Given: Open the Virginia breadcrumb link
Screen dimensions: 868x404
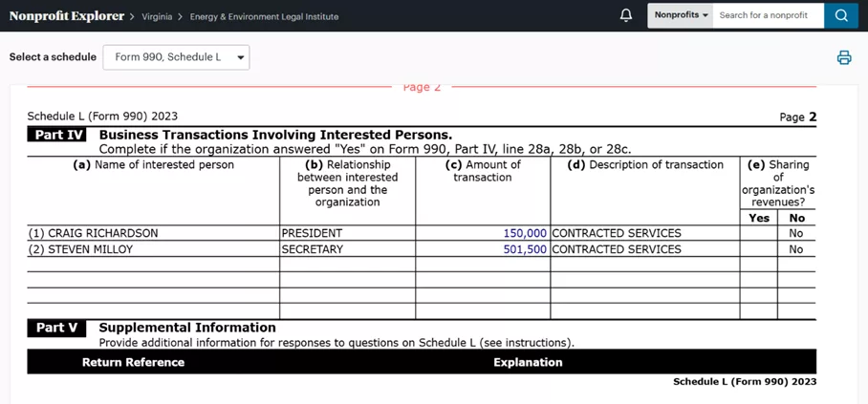Looking at the screenshot, I should coord(157,16).
